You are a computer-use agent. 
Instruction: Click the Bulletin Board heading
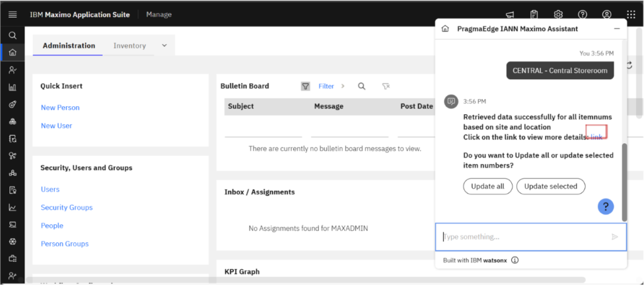coord(245,86)
